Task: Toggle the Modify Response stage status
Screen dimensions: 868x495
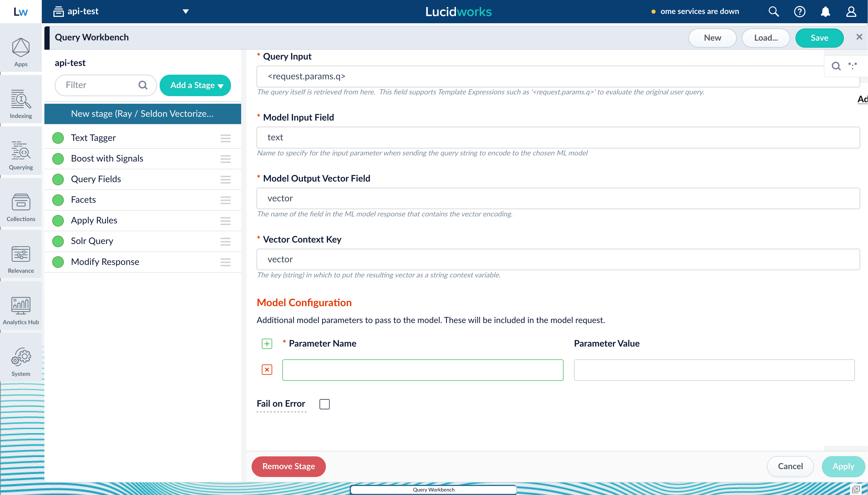Action: click(58, 262)
